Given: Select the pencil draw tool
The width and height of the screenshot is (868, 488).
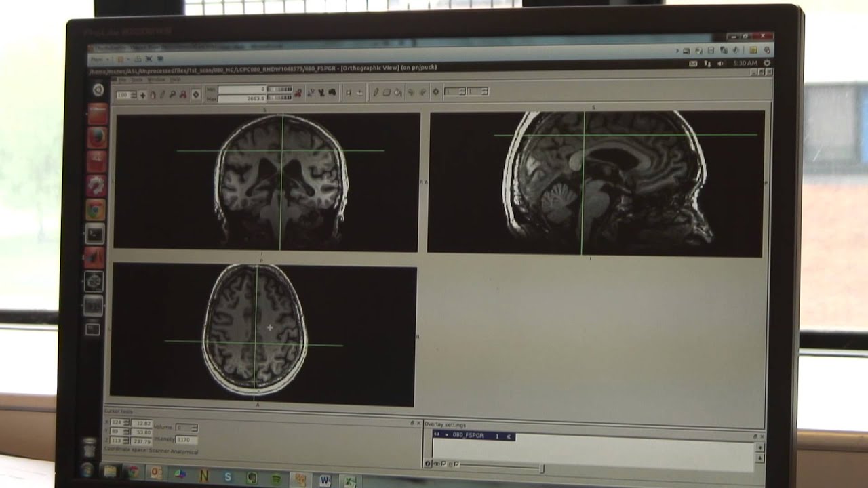Looking at the screenshot, I should [x=376, y=92].
